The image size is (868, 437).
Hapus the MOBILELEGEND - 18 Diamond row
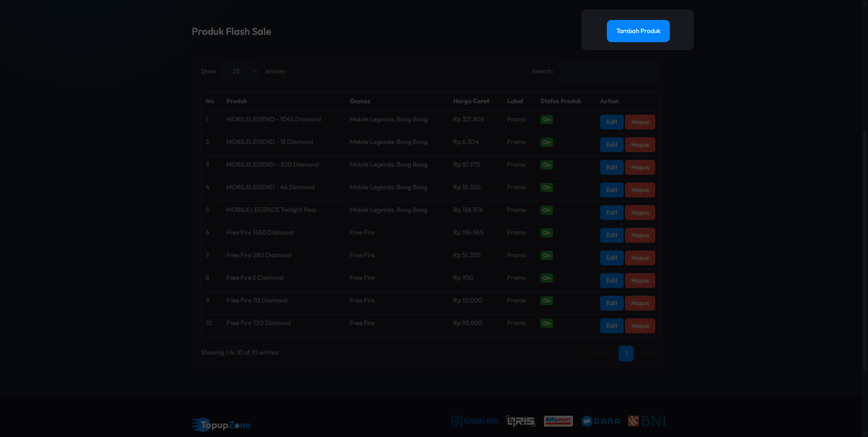640,144
